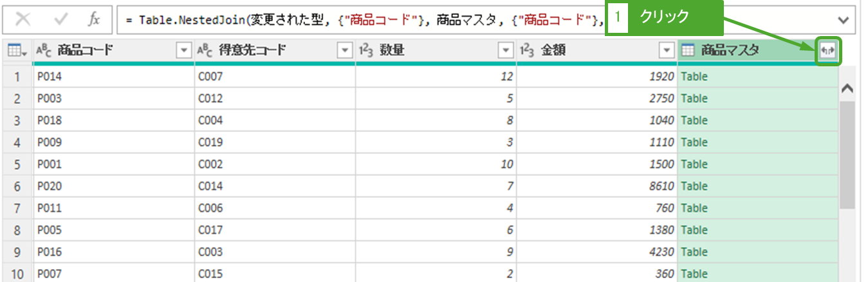Click the Table link in row 1
868x282 pixels.
click(694, 77)
